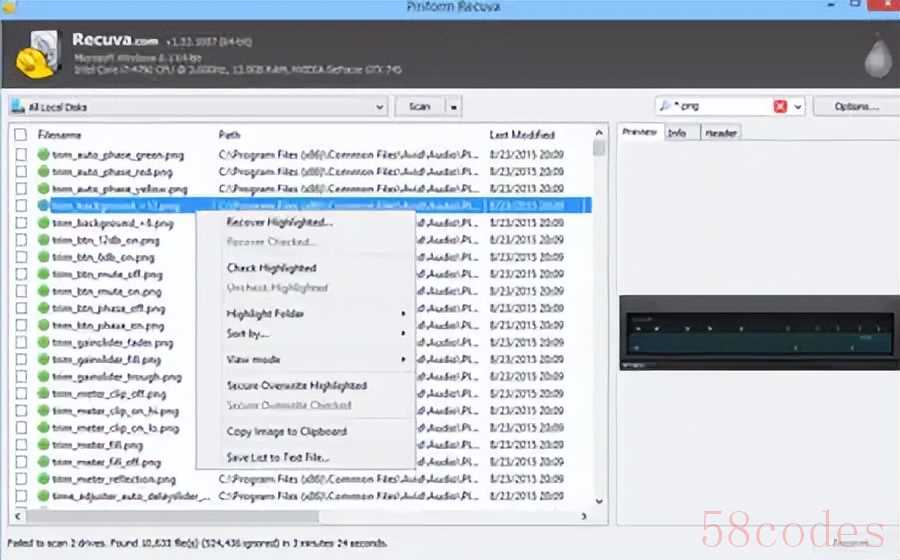Choose Copy Image to Clipboard
Screen dimensions: 900x560
[x=286, y=431]
